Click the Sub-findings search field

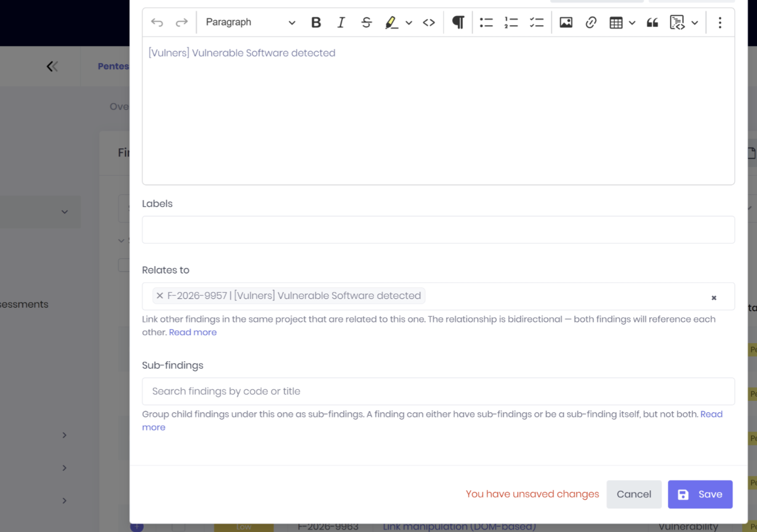point(438,391)
